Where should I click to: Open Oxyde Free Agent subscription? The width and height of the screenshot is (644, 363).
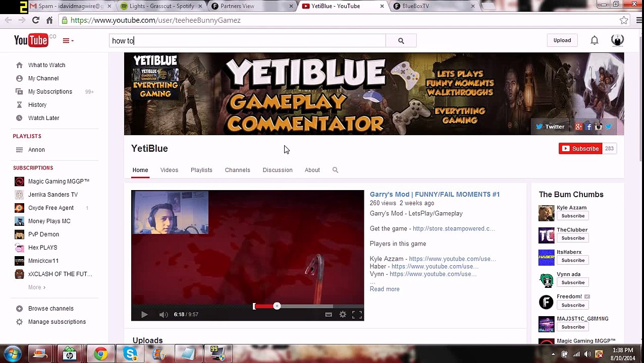[x=51, y=208]
